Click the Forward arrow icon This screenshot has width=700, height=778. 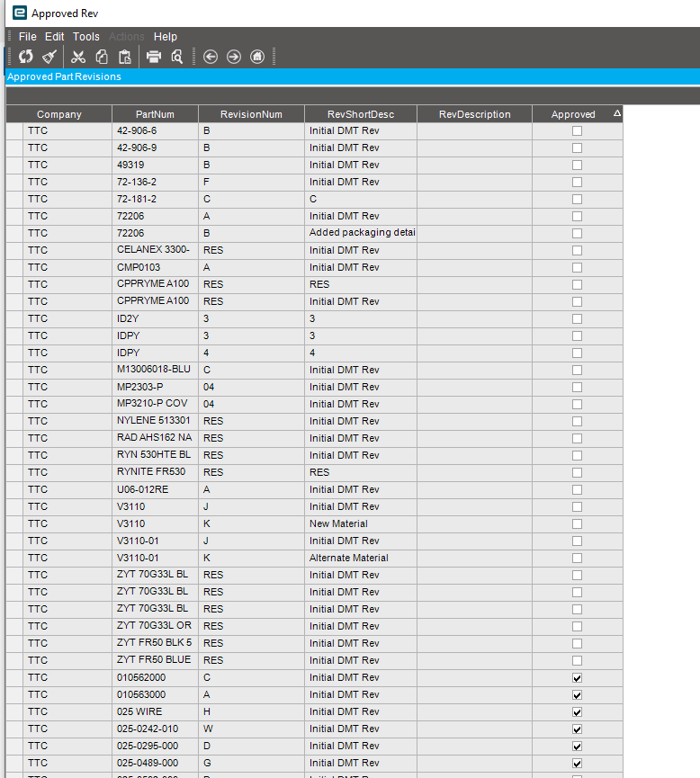[234, 57]
